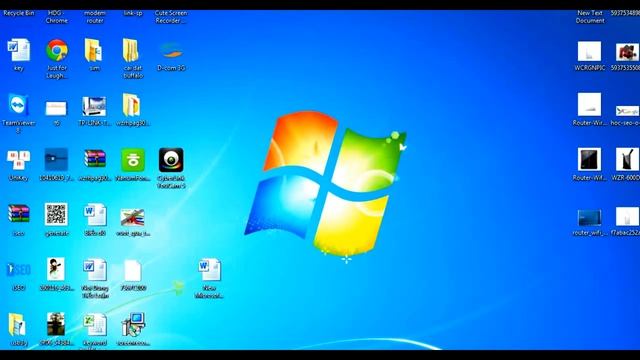Viewport: 640px width, 360px height.
Task: Select the Word document beside the QR code
Action: pyautogui.click(x=95, y=215)
